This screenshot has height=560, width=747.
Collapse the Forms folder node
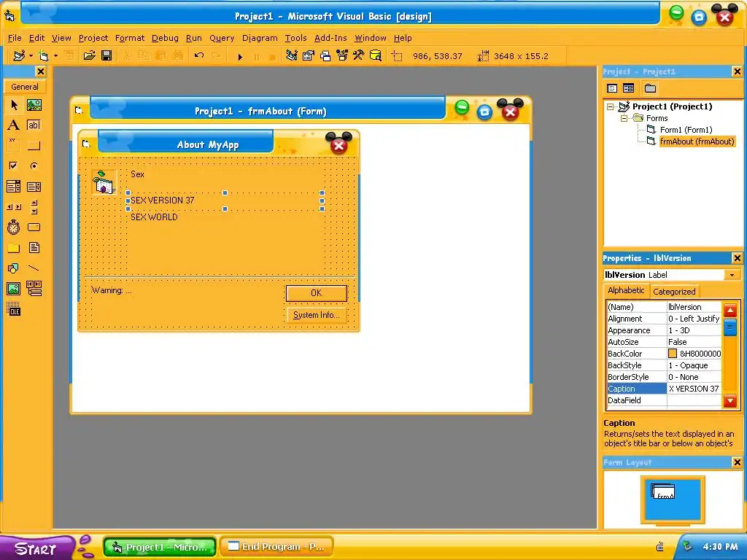tap(624, 118)
